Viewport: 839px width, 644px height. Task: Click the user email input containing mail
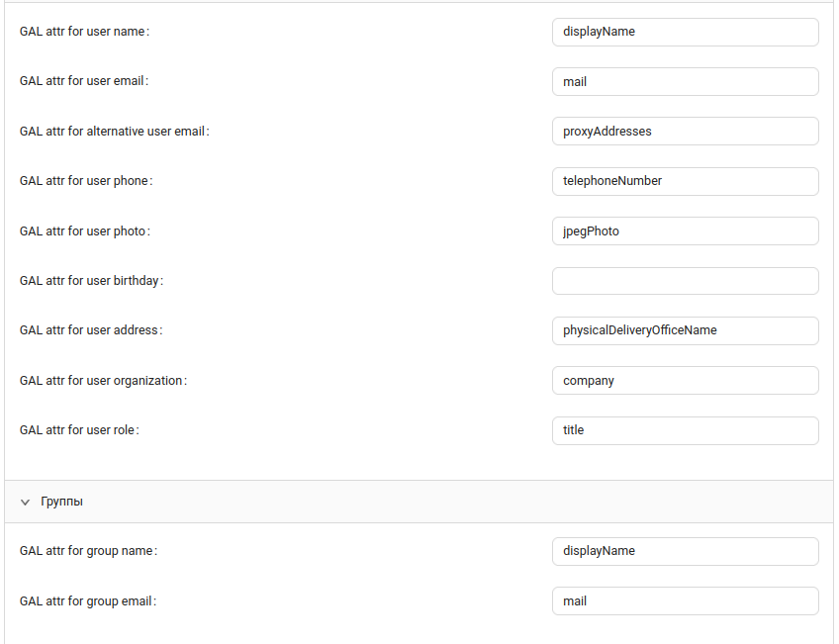pyautogui.click(x=685, y=82)
